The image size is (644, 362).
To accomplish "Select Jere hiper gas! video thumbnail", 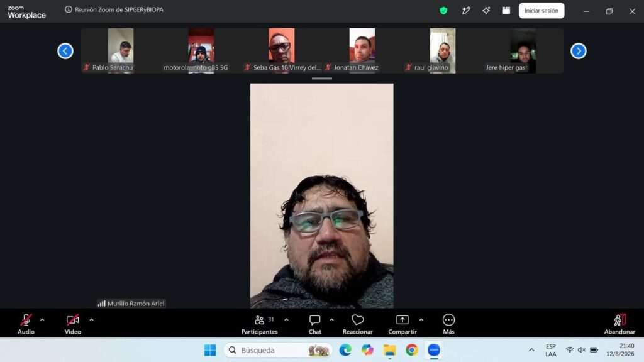I will coord(523,50).
